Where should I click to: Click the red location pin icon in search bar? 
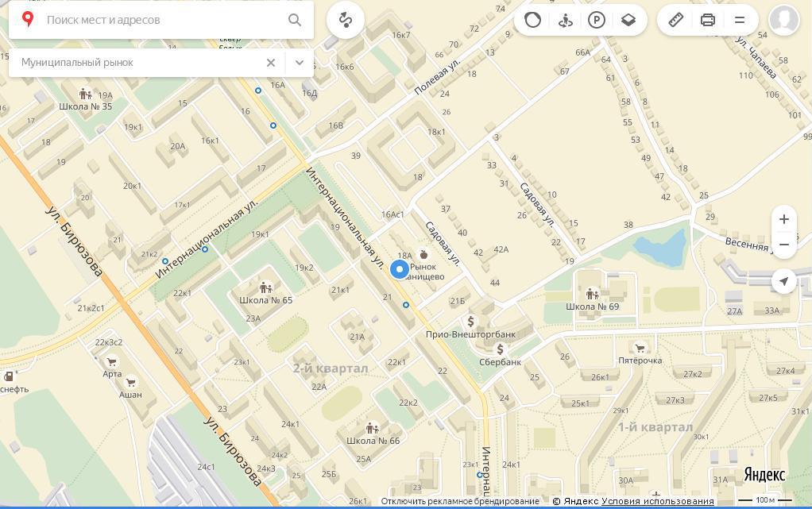[x=28, y=20]
